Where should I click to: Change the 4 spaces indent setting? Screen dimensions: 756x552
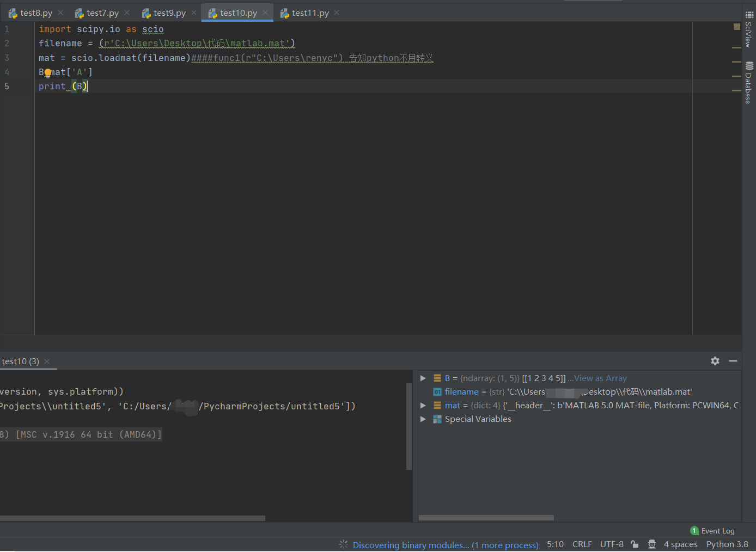click(680, 544)
